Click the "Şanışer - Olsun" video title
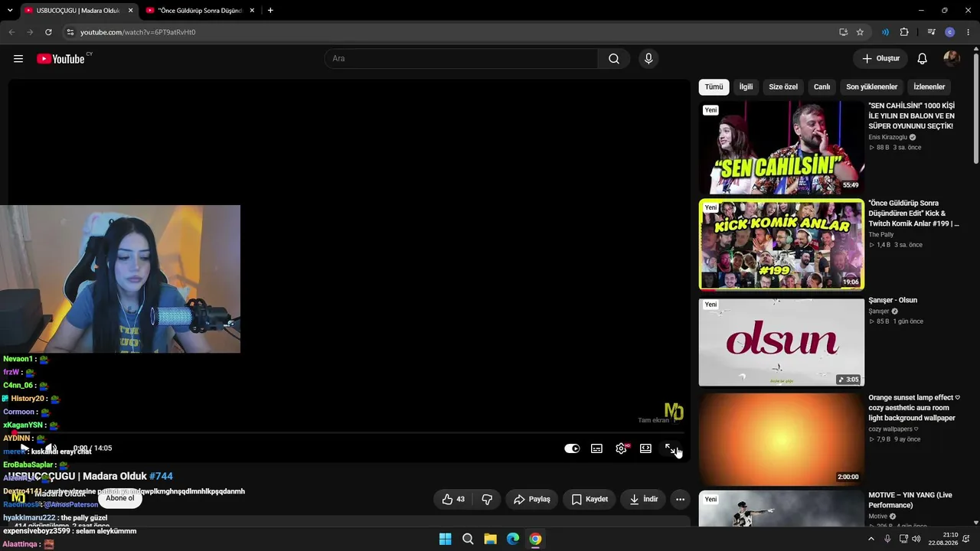Image resolution: width=980 pixels, height=551 pixels. 893,300
